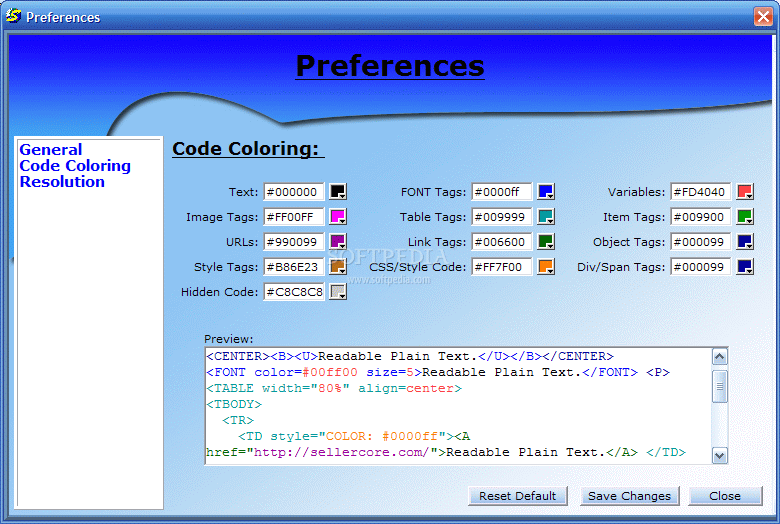Click the Reset Default button

517,496
